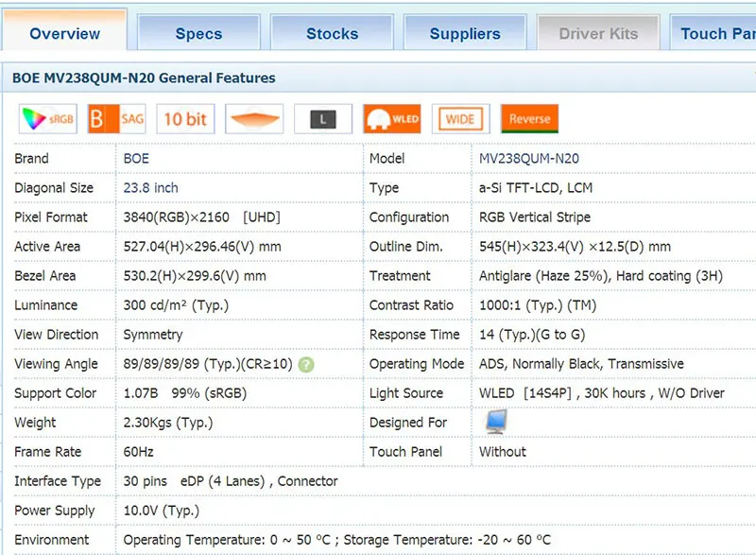Viewport: 756px width, 555px height.
Task: Click the B SAG feature badge
Action: pos(116,118)
